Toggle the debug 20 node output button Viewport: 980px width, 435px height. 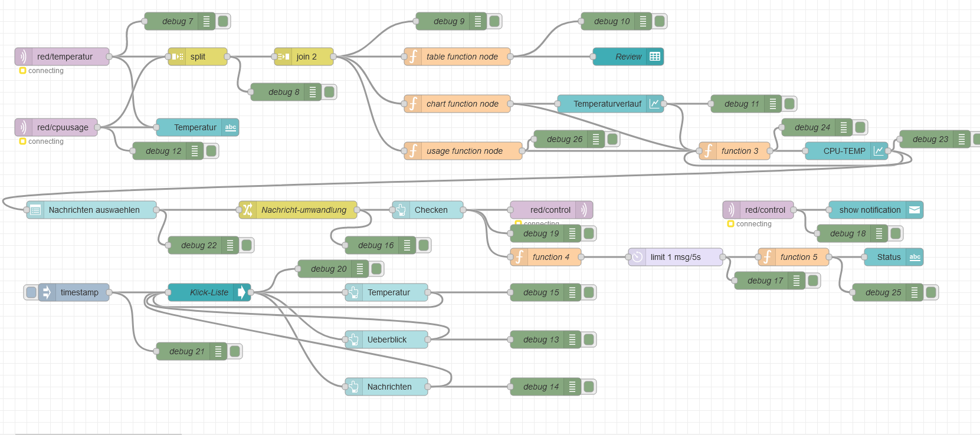(x=376, y=269)
